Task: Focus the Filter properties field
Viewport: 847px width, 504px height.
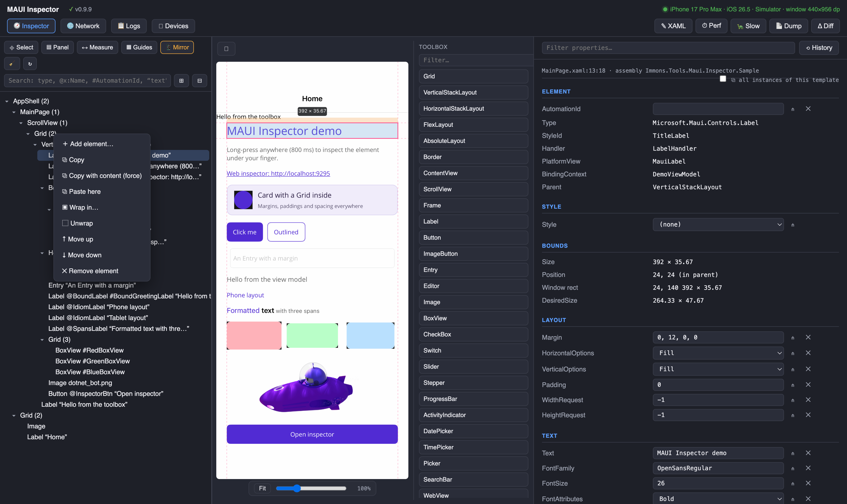Action: [668, 48]
